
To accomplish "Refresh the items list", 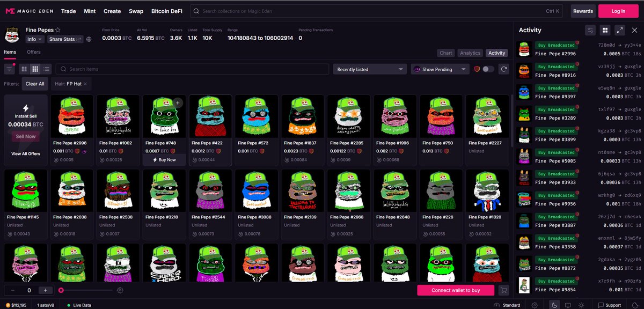I will click(x=503, y=69).
